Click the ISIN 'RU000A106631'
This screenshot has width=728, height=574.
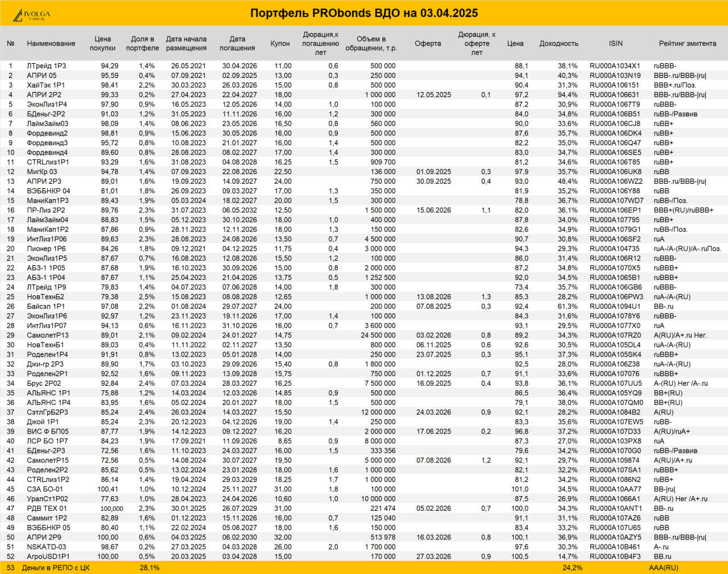pos(614,95)
